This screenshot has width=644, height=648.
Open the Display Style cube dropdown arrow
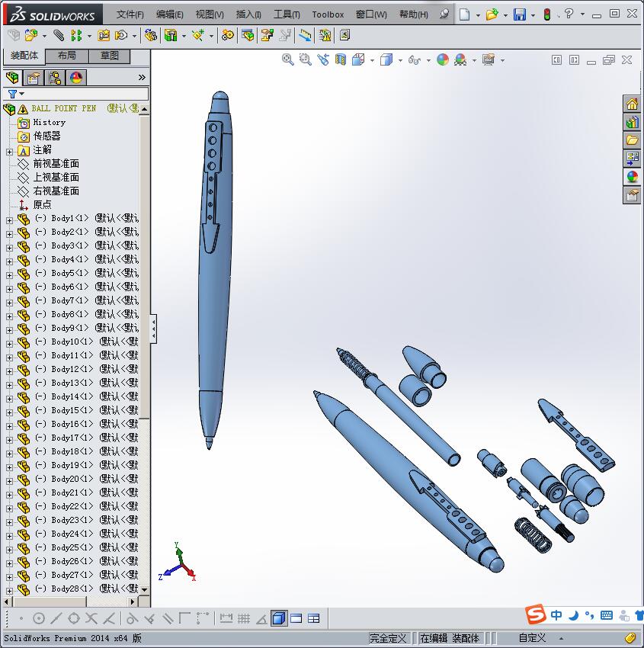click(x=400, y=60)
